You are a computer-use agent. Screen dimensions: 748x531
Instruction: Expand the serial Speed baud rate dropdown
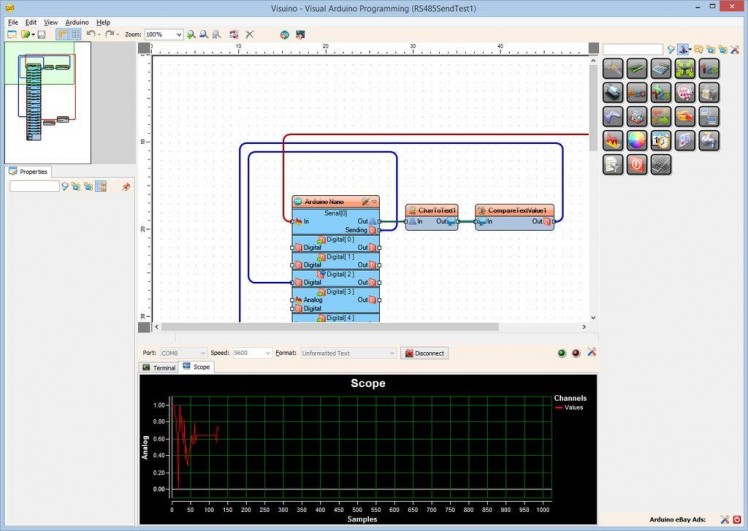click(x=267, y=353)
